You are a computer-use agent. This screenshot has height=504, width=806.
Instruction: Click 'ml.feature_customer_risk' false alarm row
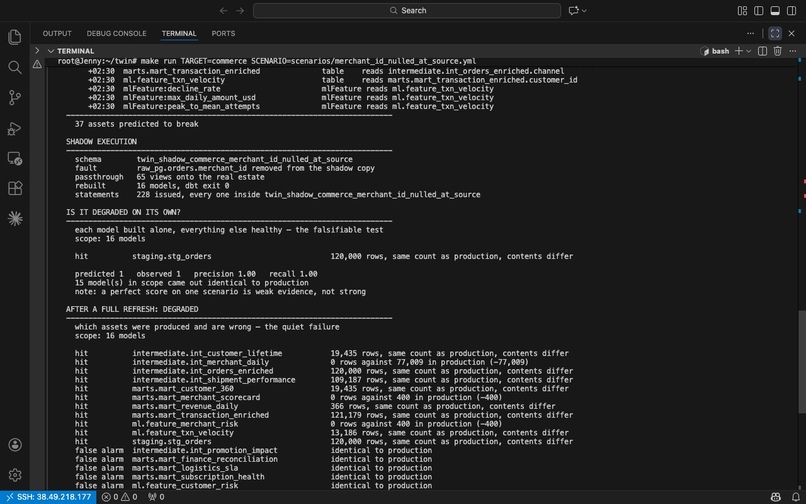[x=185, y=485]
